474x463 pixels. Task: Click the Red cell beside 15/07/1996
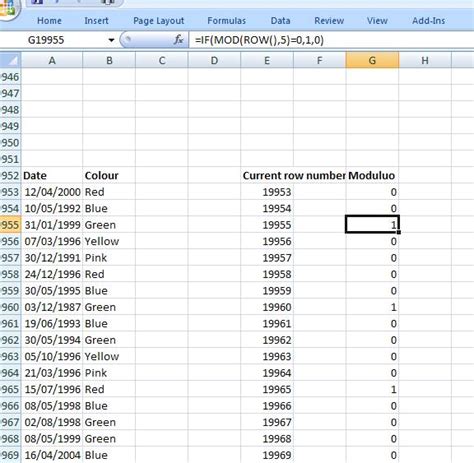[x=109, y=389]
